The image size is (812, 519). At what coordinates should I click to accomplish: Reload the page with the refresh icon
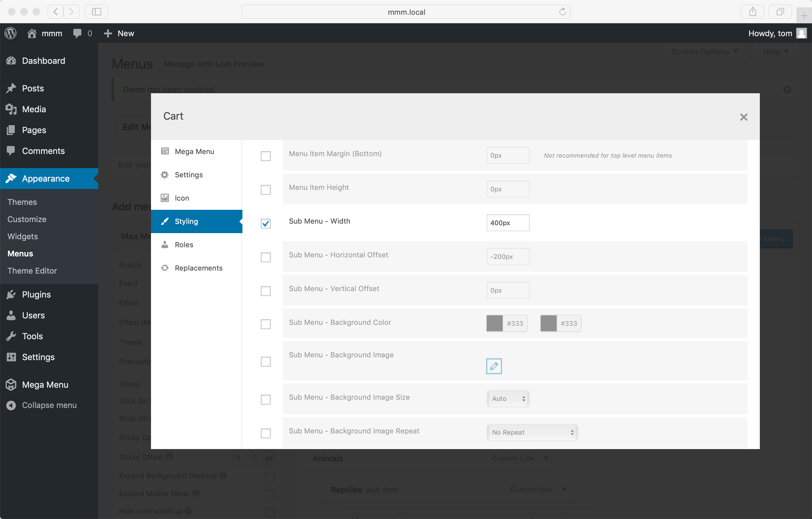coord(563,12)
